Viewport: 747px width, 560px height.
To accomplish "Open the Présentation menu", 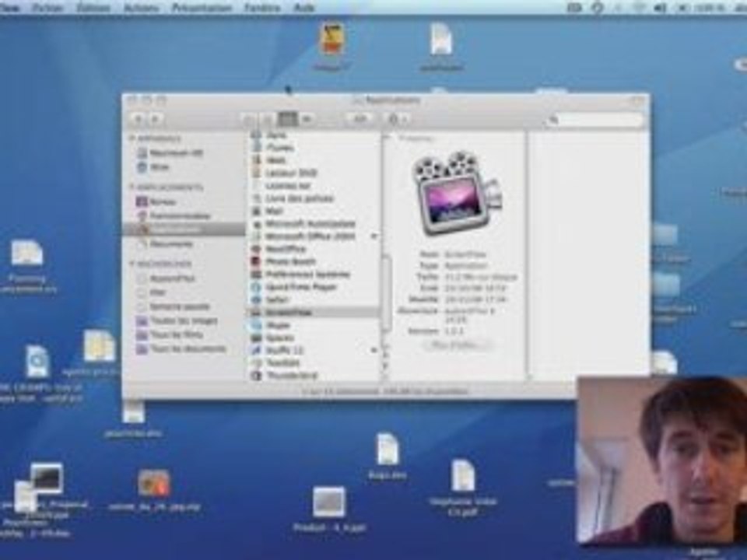I will pyautogui.click(x=202, y=8).
